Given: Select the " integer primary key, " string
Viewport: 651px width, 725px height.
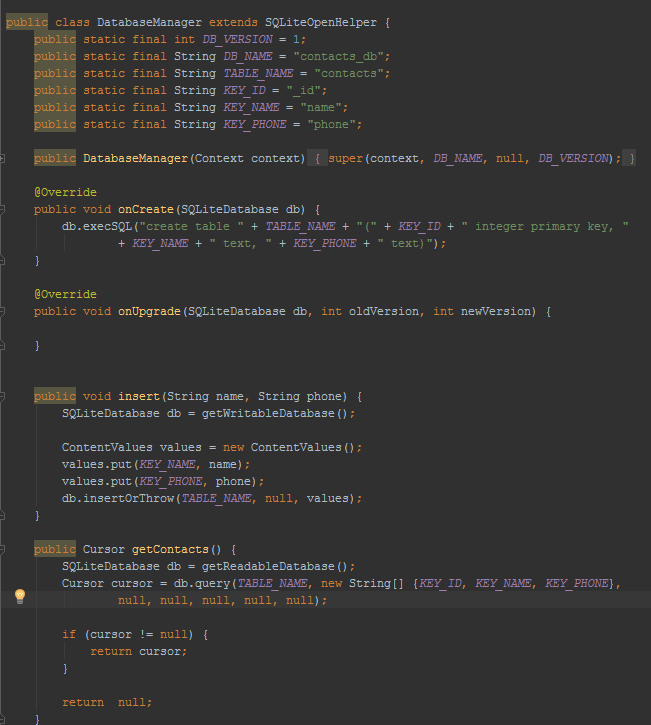Looking at the screenshot, I should tap(545, 227).
